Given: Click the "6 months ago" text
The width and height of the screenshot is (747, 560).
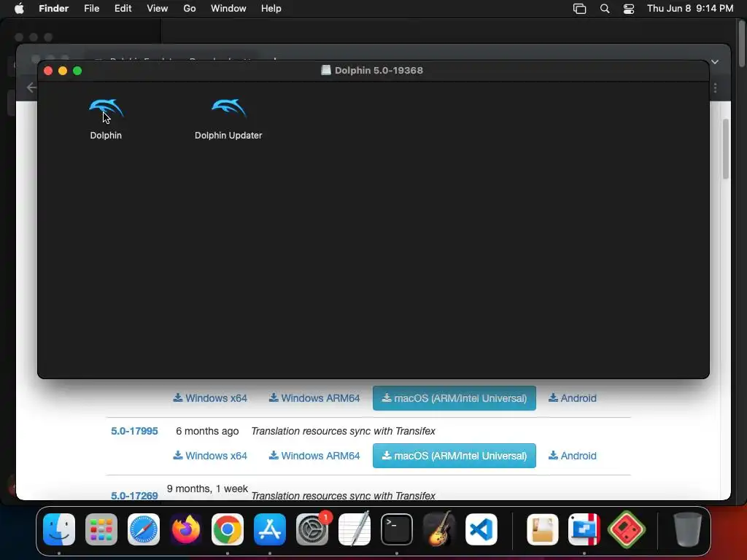Looking at the screenshot, I should click(x=207, y=431).
